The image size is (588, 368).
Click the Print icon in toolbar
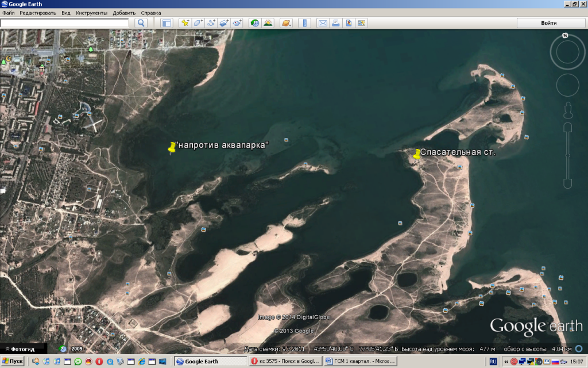[335, 23]
